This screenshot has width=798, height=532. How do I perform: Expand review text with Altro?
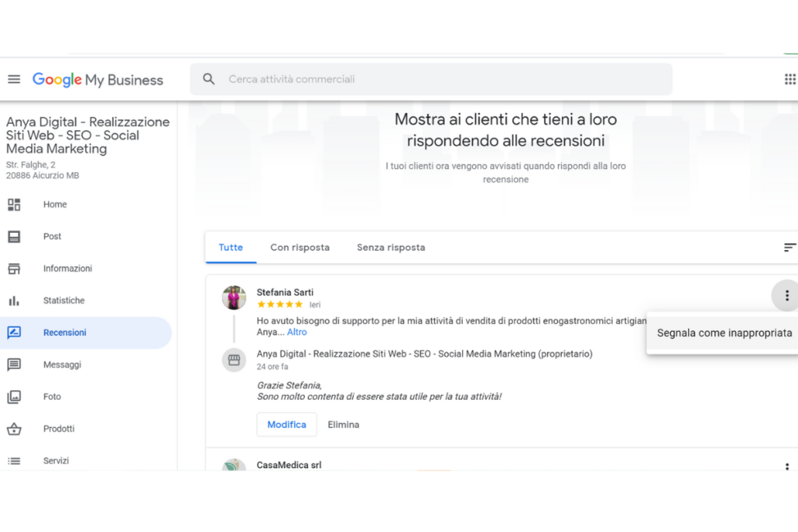297,333
